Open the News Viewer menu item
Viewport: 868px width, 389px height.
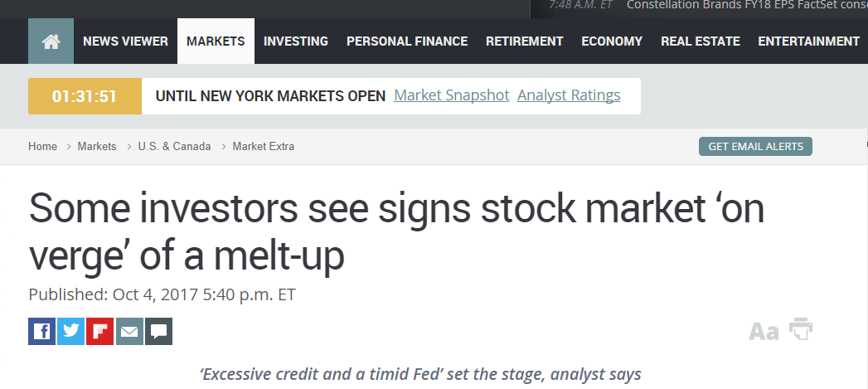click(x=125, y=41)
